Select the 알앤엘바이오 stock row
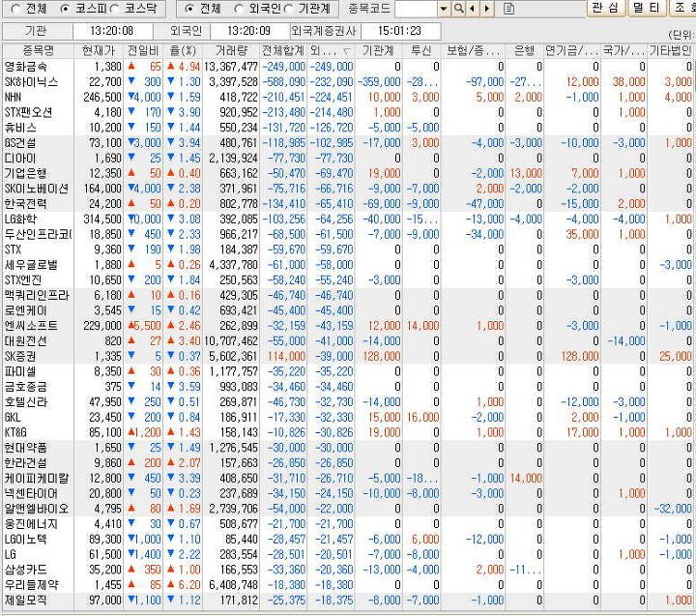Viewport: 696px width, 616px height. pyautogui.click(x=348, y=509)
